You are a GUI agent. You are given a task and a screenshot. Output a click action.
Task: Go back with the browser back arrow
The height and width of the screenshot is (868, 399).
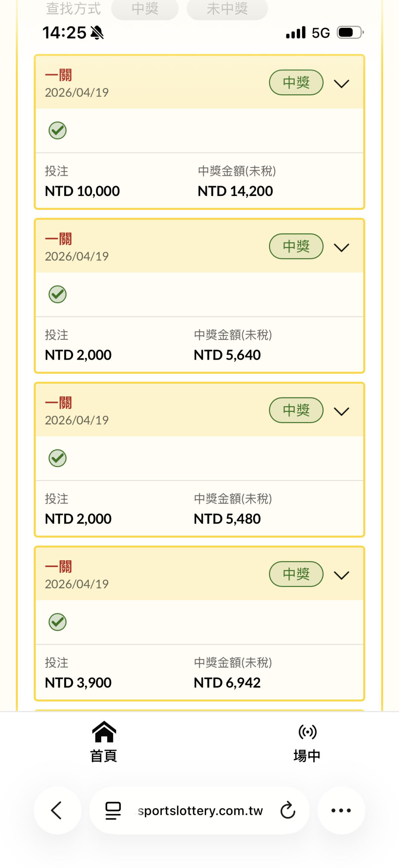coord(57,810)
